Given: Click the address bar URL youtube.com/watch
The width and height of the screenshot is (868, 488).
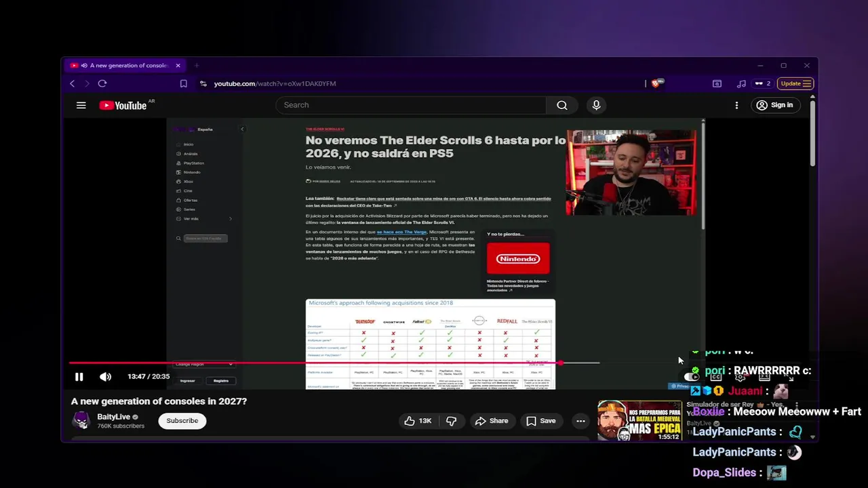Looking at the screenshot, I should [275, 83].
